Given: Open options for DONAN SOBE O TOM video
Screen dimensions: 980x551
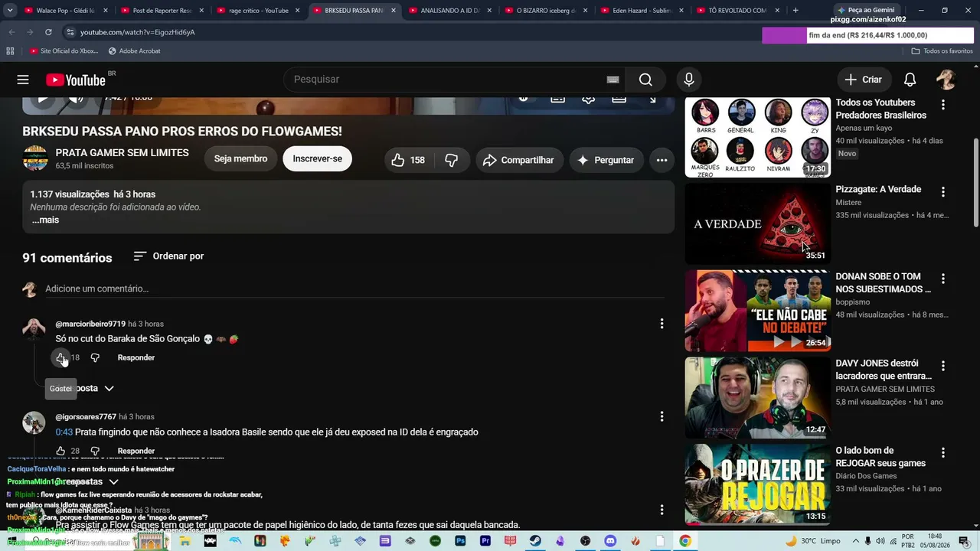Looking at the screenshot, I should point(943,279).
